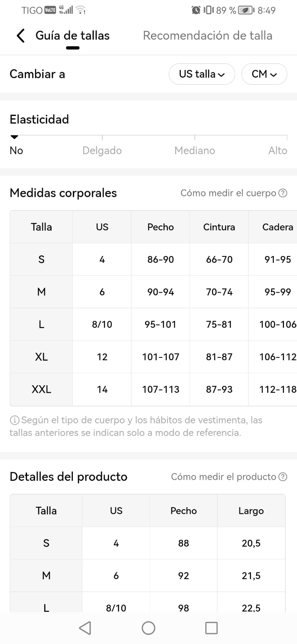This screenshot has height=644, width=297.
Task: Tap the Mediano elasticity level
Action: [195, 151]
